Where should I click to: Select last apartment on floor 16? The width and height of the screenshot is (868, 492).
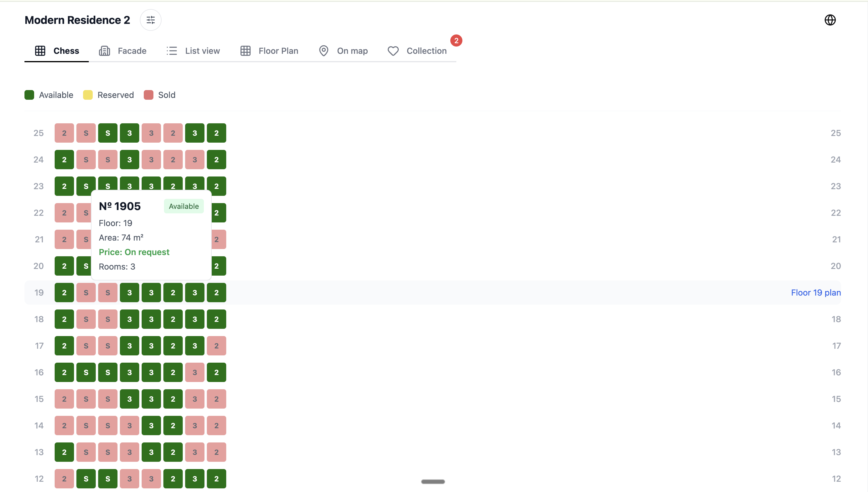(x=217, y=372)
